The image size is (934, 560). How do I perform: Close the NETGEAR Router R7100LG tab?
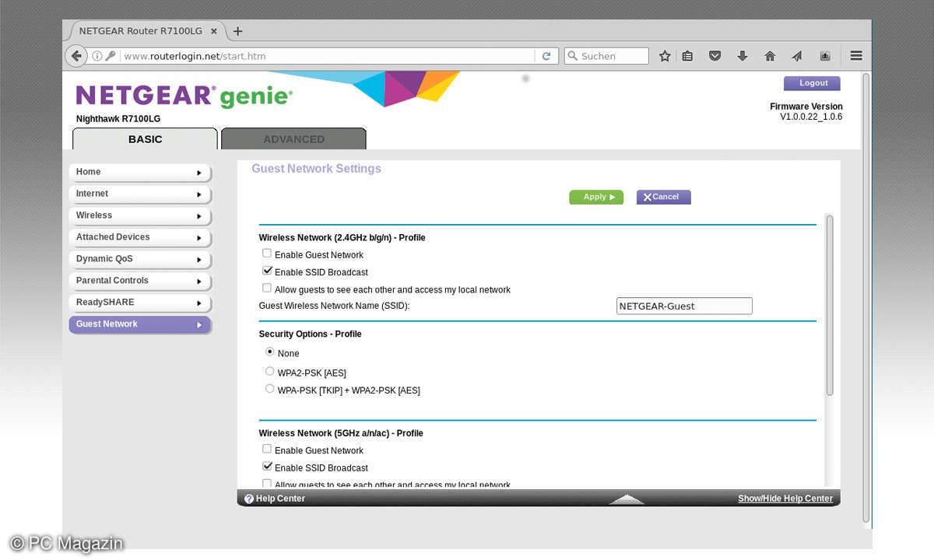[214, 31]
